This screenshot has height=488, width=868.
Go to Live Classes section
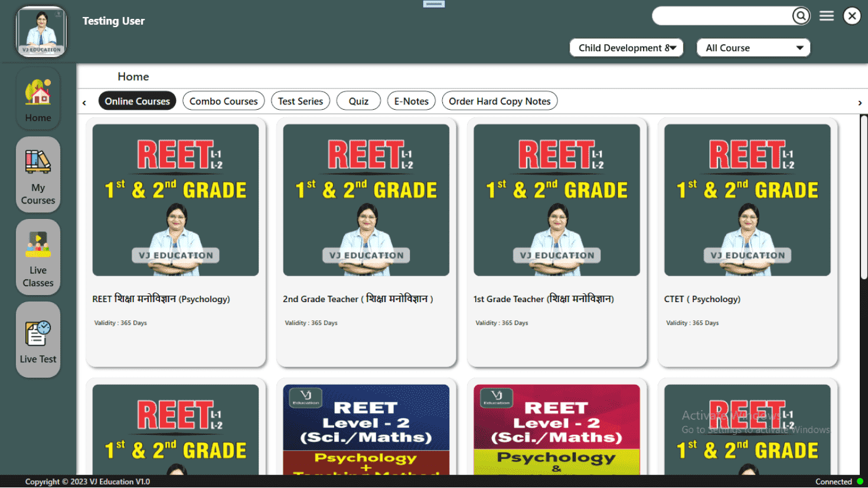click(38, 257)
